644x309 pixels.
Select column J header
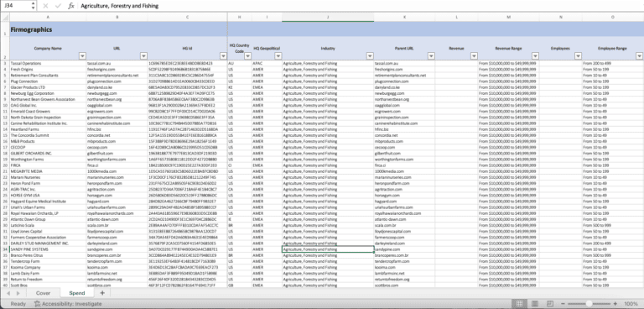click(328, 17)
